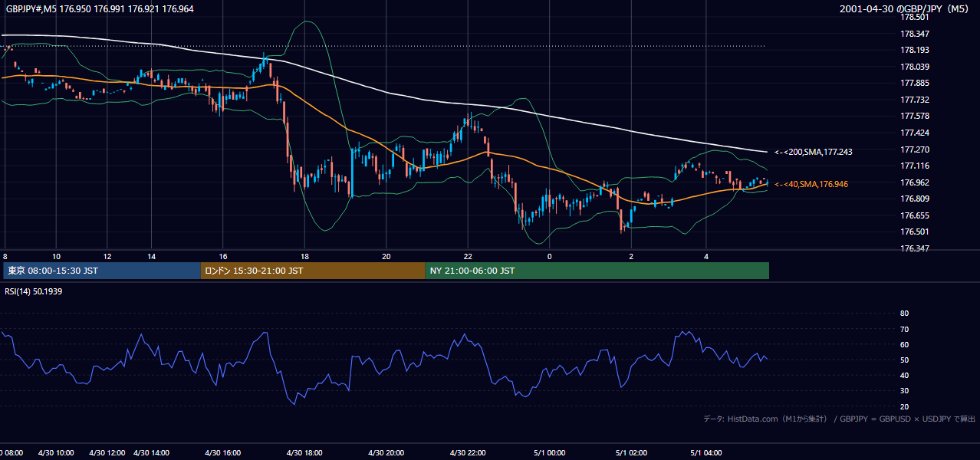The height and width of the screenshot is (460, 980).
Task: Click price axis label 178.347
Action: (914, 34)
